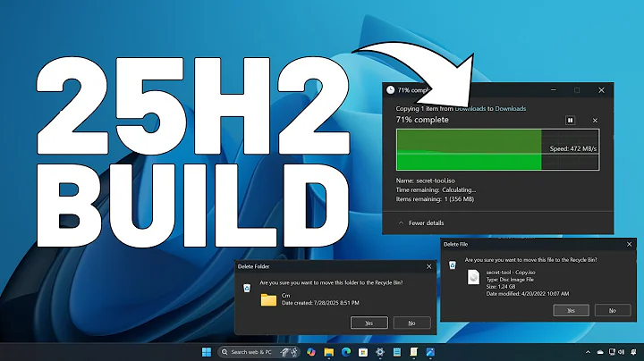Open the blue notepad app in taskbar
This screenshot has width=644, height=361.
(x=397, y=352)
